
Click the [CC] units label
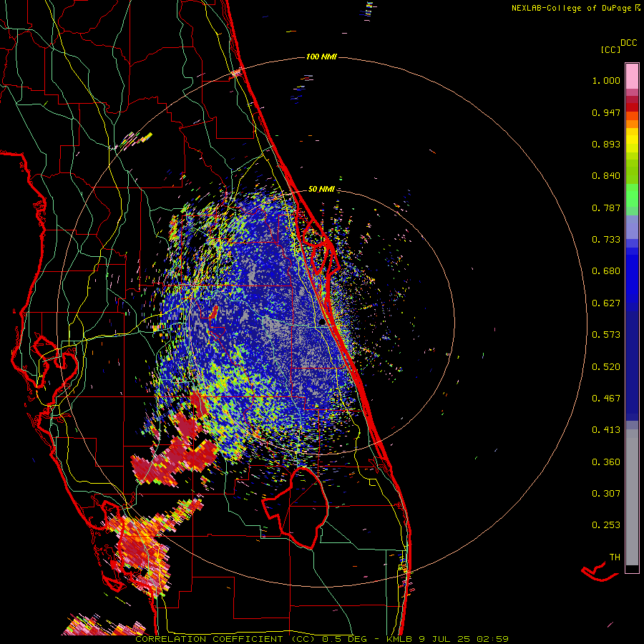coord(610,49)
